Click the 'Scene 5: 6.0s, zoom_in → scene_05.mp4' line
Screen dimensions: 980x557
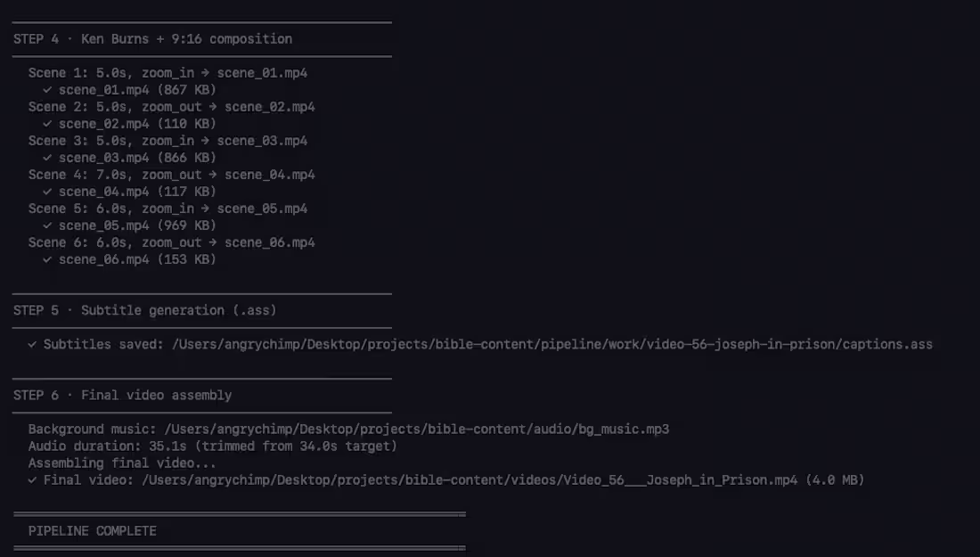[x=167, y=209]
